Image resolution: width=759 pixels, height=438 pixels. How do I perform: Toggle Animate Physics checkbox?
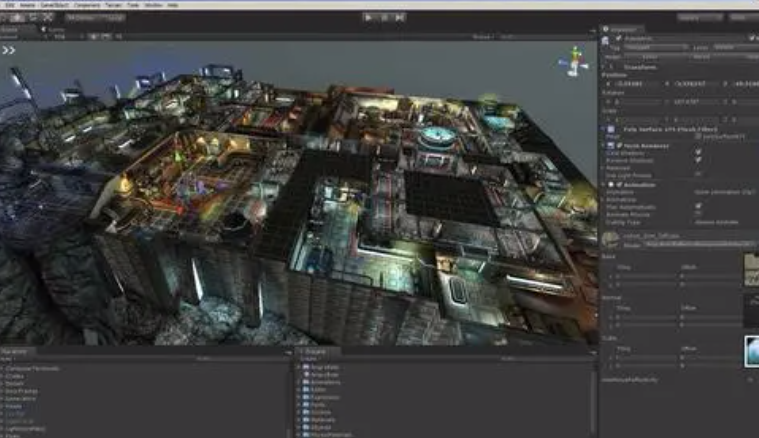pyautogui.click(x=698, y=214)
